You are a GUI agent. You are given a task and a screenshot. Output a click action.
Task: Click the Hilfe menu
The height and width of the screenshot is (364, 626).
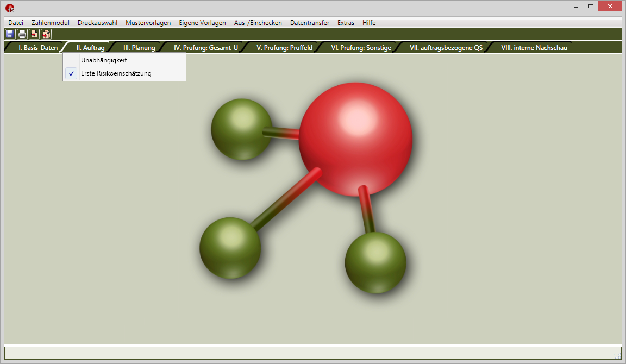pos(369,23)
